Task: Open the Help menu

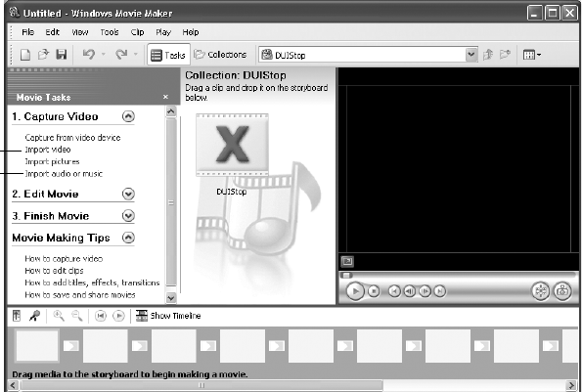Action: [x=191, y=32]
